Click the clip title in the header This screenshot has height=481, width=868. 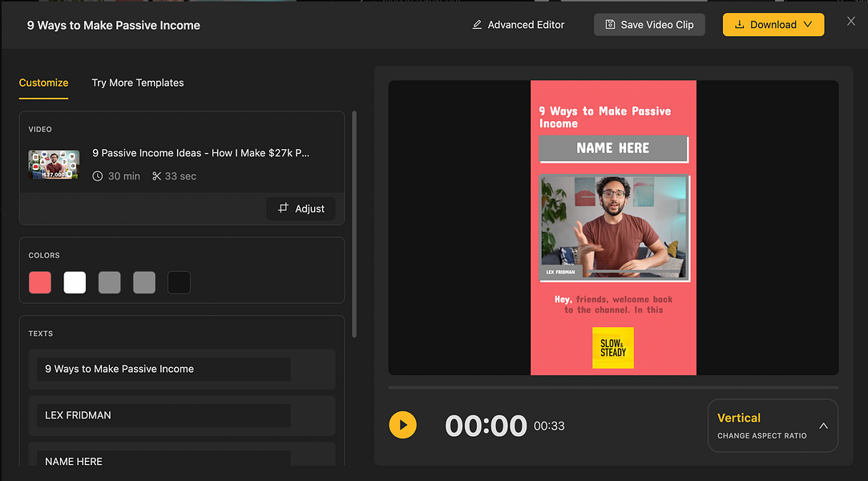114,26
